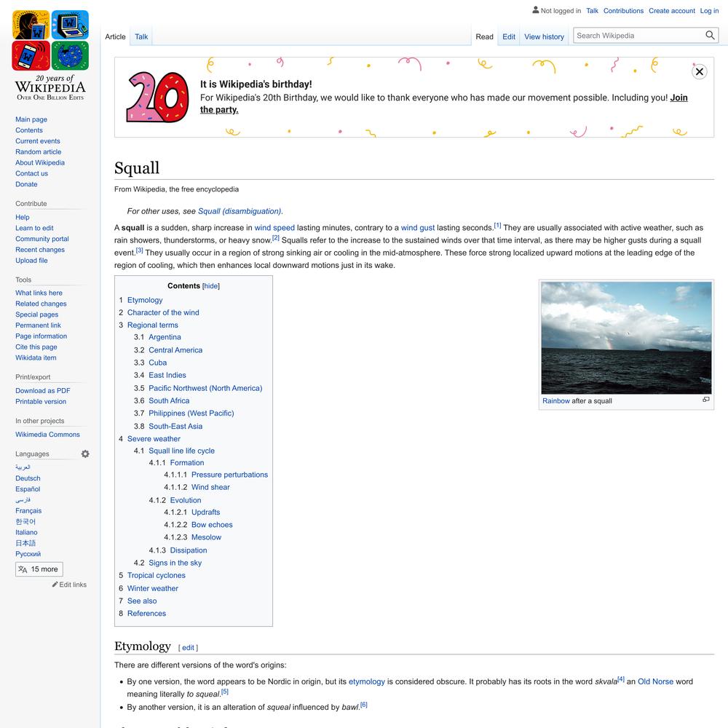Open Cite this page link
Image resolution: width=728 pixels, height=728 pixels.
coord(36,347)
